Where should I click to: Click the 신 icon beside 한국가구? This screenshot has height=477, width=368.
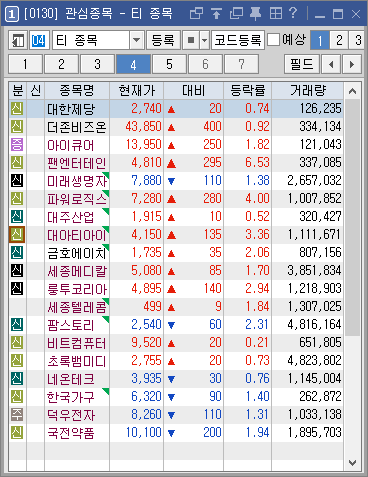[x=17, y=397]
